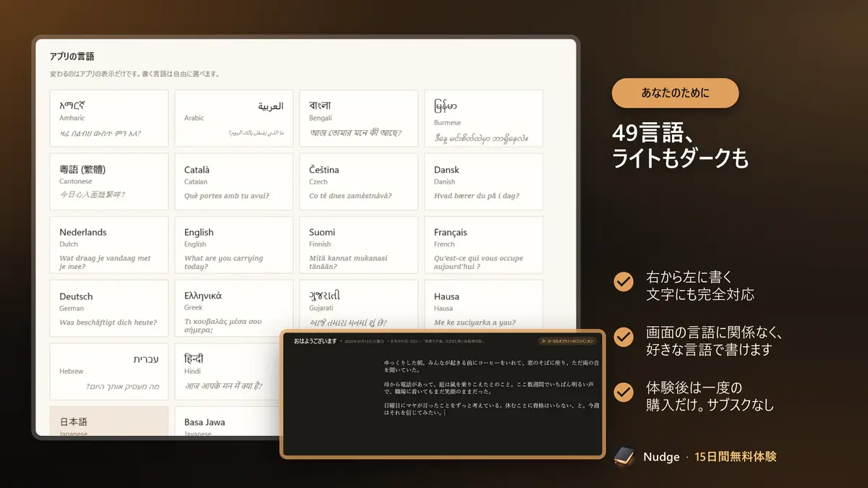The image size is (868, 488).
Task: Select the highlighted 日本語 language card
Action: 109,421
